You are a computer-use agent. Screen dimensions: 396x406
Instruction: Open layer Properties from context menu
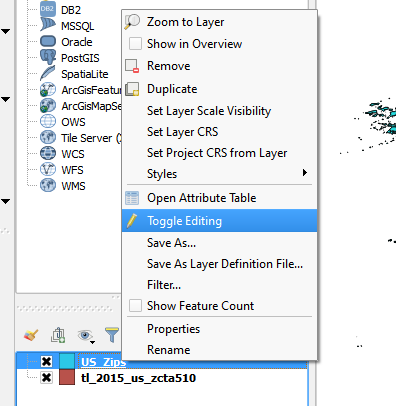pyautogui.click(x=219, y=329)
